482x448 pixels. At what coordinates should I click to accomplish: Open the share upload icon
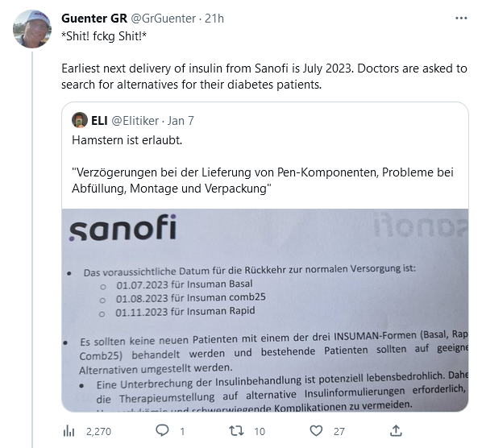[396, 431]
